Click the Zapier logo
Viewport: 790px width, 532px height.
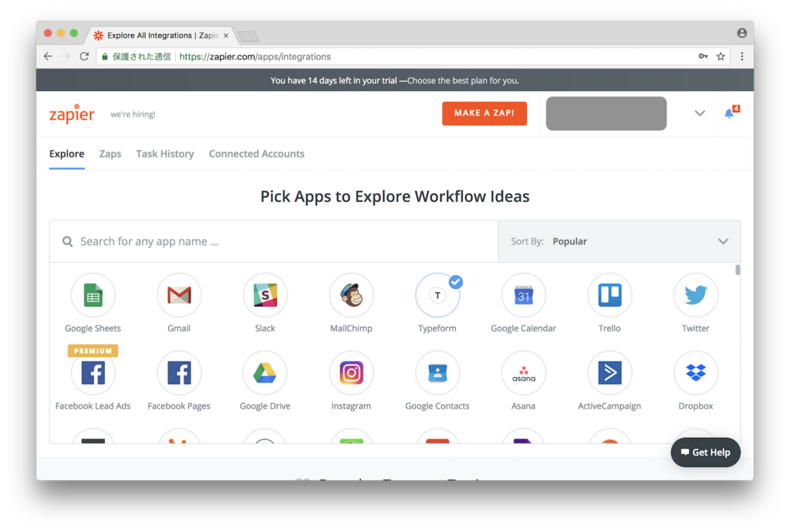(72, 114)
